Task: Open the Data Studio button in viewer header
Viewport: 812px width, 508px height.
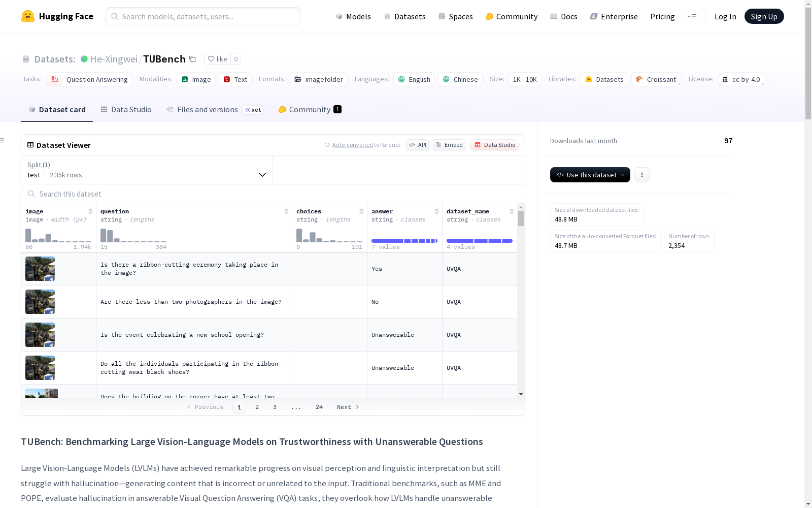Action: coord(494,145)
